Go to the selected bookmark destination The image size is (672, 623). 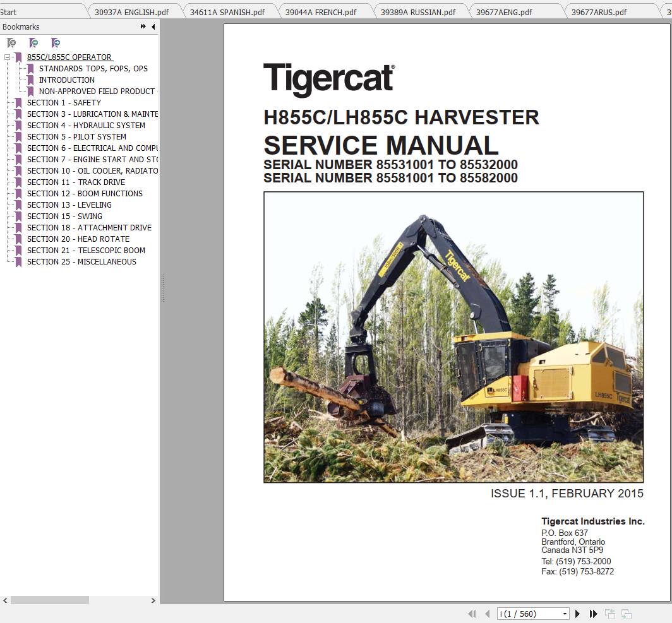(x=56, y=43)
